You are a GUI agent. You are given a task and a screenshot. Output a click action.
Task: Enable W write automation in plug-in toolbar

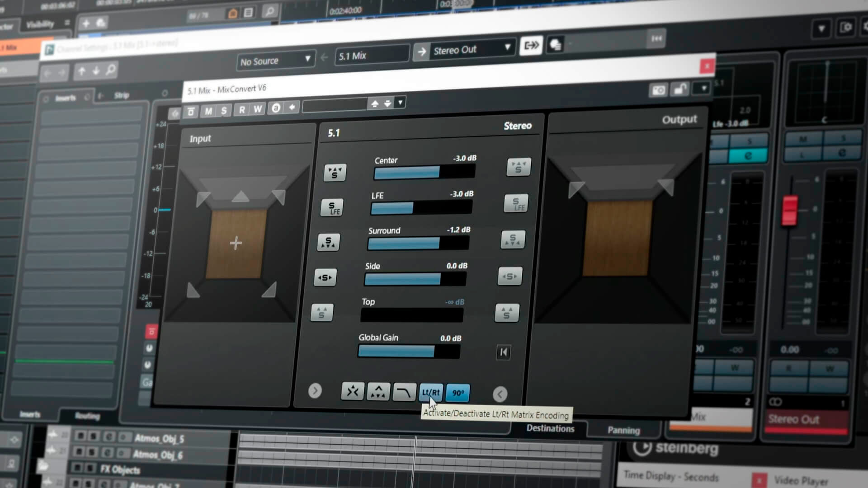[x=258, y=109]
